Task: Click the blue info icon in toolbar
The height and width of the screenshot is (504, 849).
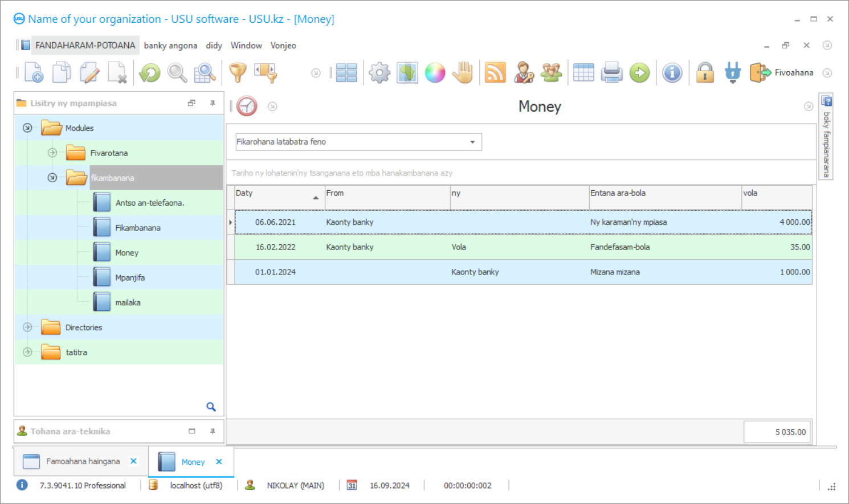Action: 672,72
